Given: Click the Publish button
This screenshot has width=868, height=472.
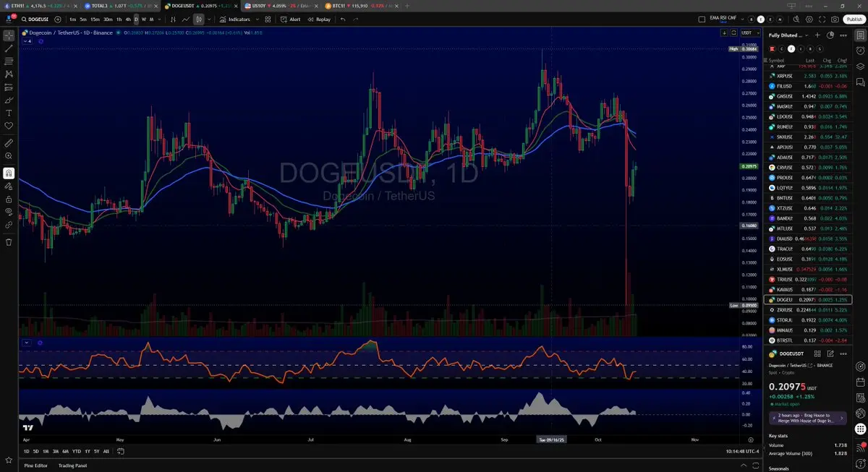Looking at the screenshot, I should (854, 20).
